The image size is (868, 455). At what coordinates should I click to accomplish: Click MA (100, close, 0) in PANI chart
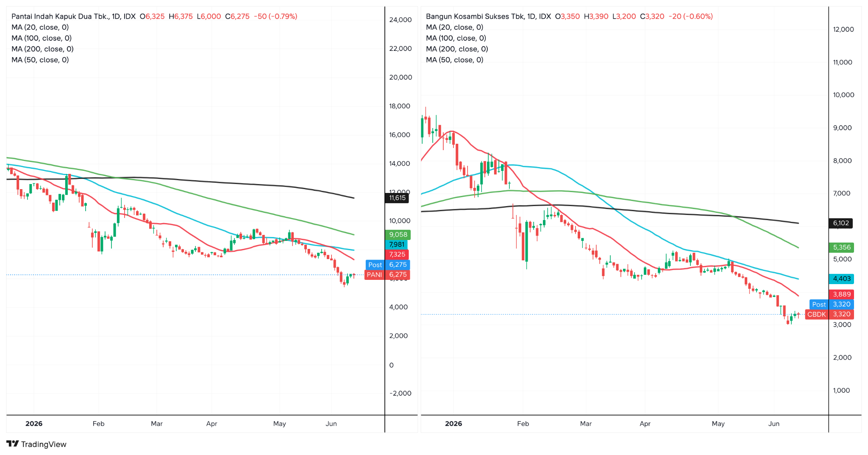tap(42, 38)
